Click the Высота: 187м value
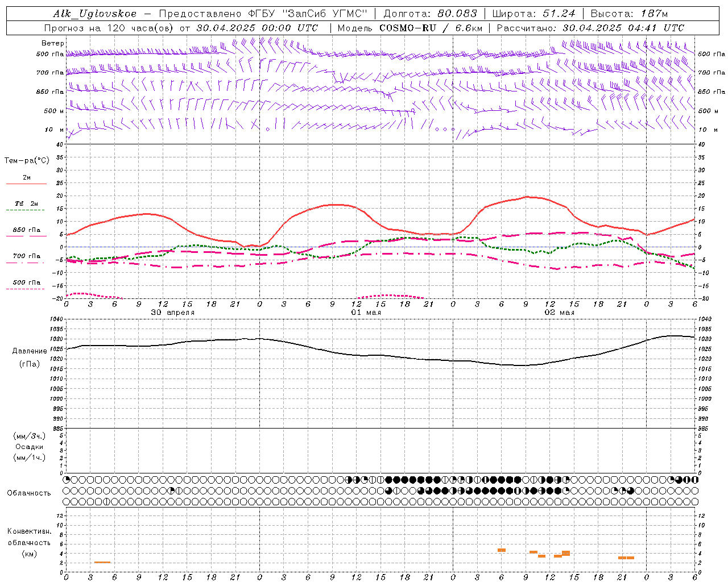Viewport: 728px width, 582px height. [x=630, y=14]
